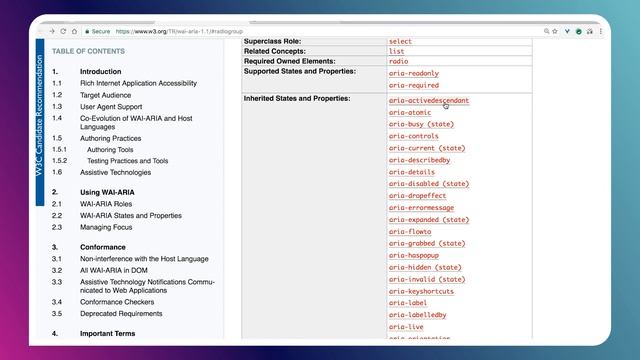The width and height of the screenshot is (640, 360).
Task: Open the aria-keyshortcuts link
Action: 421,291
